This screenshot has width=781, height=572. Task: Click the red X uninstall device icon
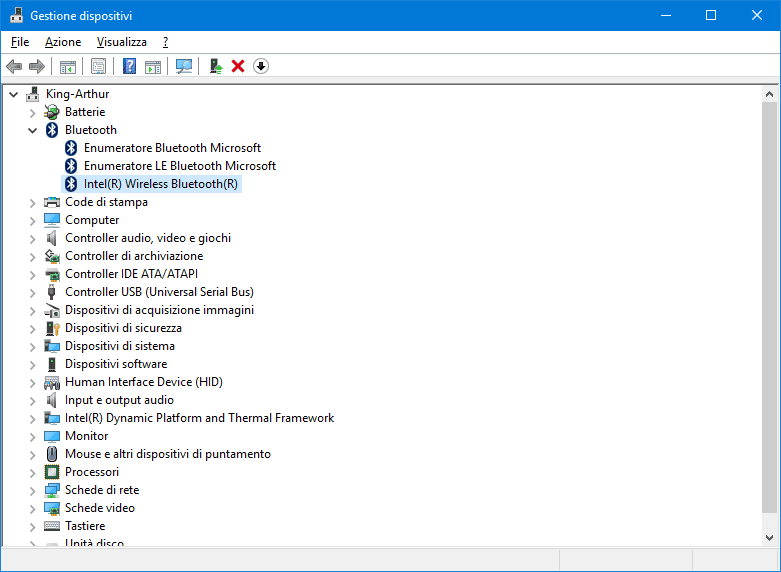tap(238, 66)
